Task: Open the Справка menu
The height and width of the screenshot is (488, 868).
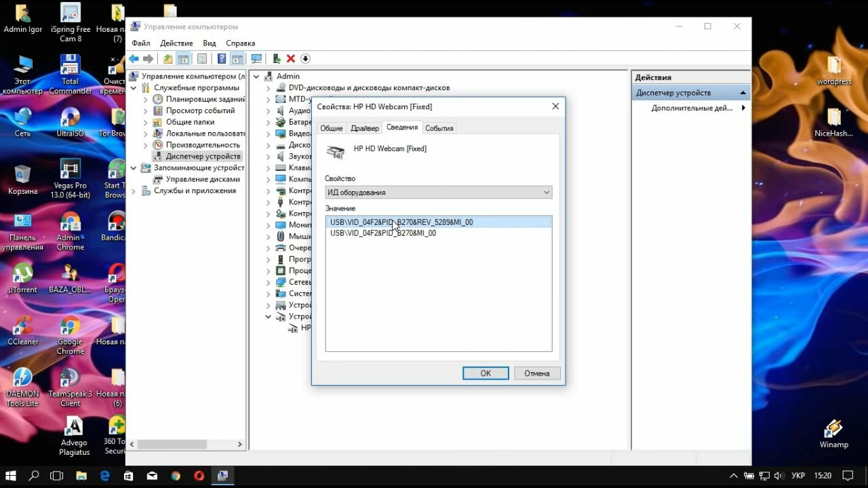Action: [x=241, y=43]
